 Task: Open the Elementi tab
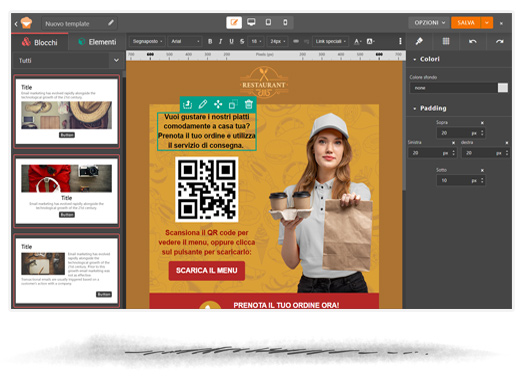(x=97, y=42)
